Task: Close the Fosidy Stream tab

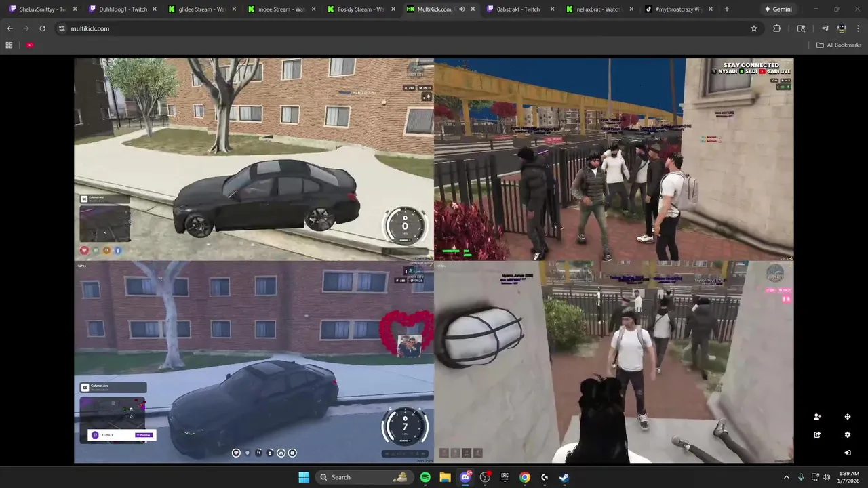Action: [x=393, y=9]
